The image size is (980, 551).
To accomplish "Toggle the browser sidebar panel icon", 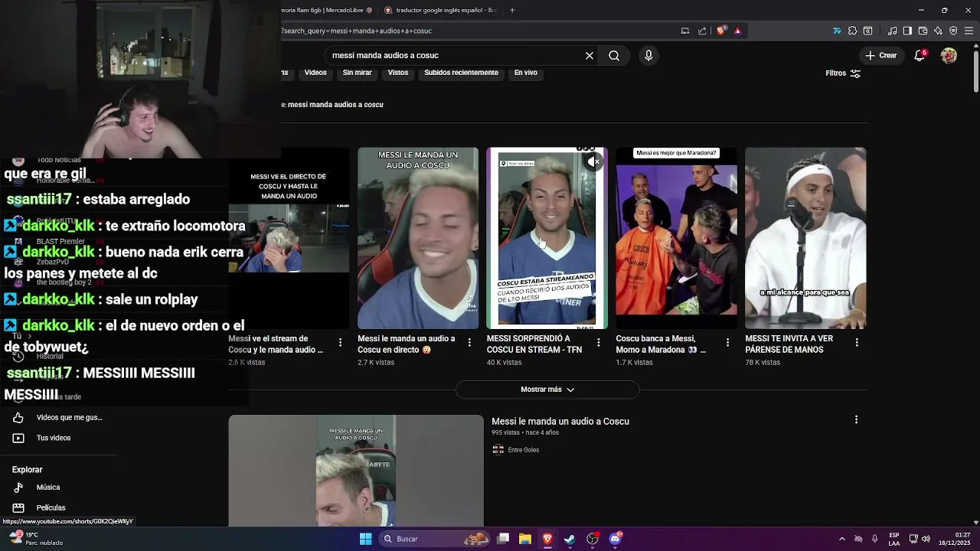I will (907, 31).
